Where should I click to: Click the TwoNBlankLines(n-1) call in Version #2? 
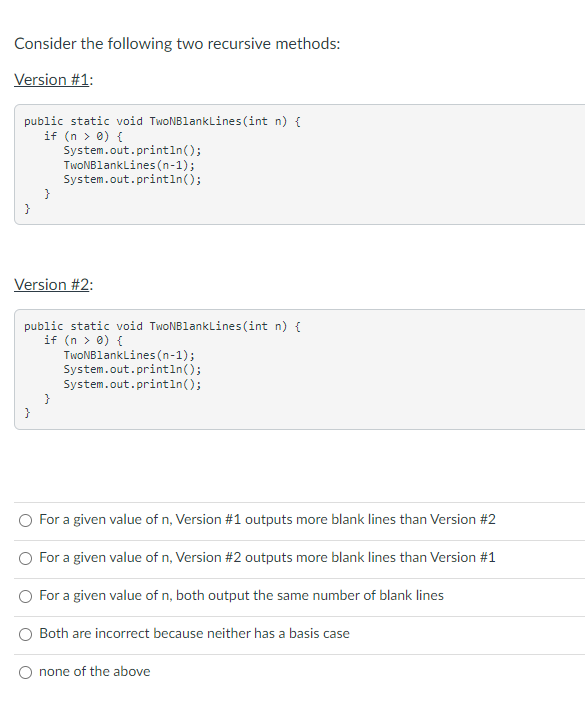tap(129, 355)
